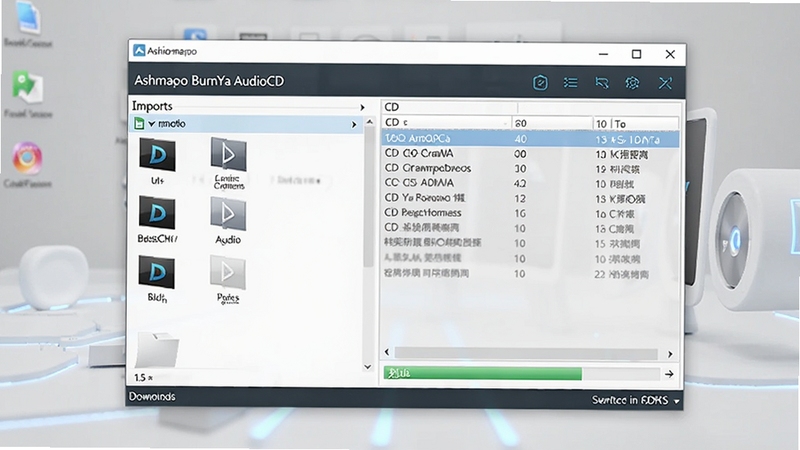Open the folder icon at the Imports panel bottom

(157, 349)
